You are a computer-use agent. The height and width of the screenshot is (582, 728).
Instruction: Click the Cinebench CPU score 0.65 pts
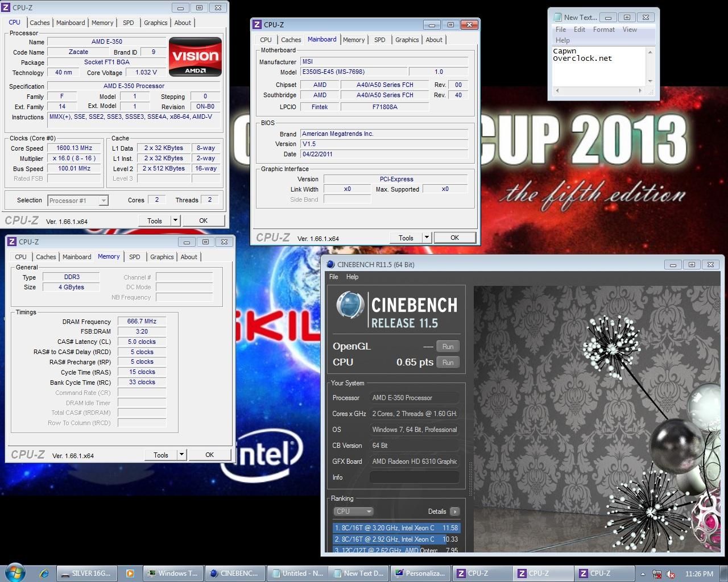[415, 362]
